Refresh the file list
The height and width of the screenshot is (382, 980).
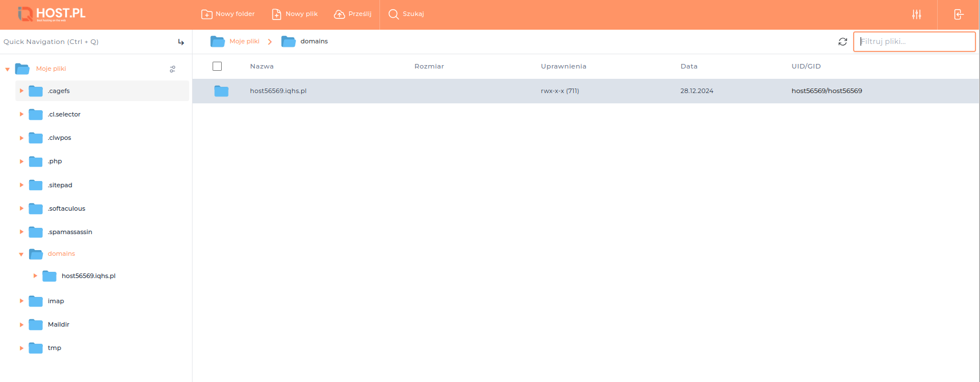coord(842,42)
